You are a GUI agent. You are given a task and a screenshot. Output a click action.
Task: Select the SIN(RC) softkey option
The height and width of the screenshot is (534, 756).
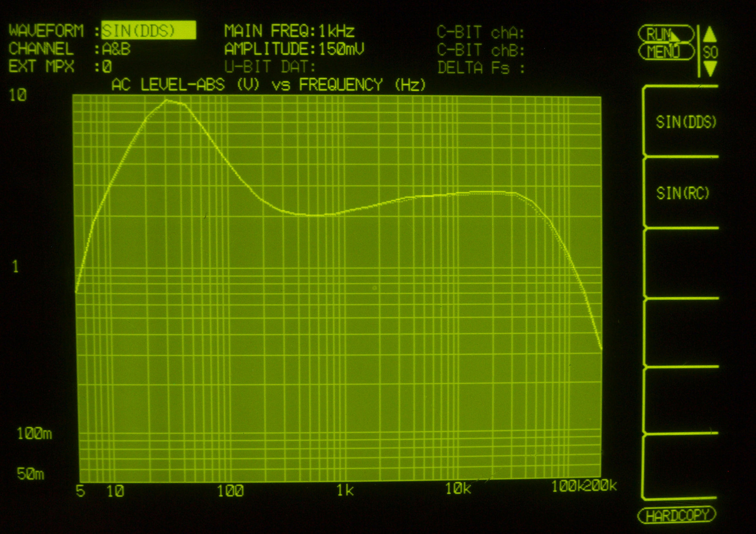(x=683, y=193)
